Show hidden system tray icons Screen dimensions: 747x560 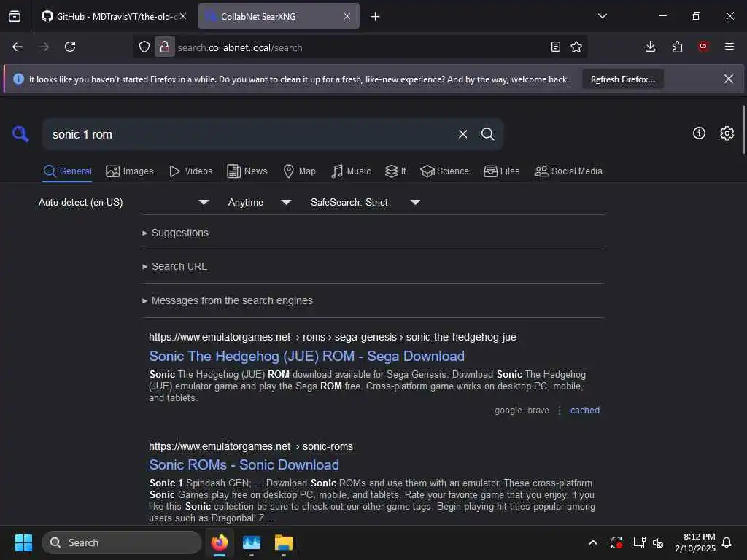pyautogui.click(x=593, y=542)
